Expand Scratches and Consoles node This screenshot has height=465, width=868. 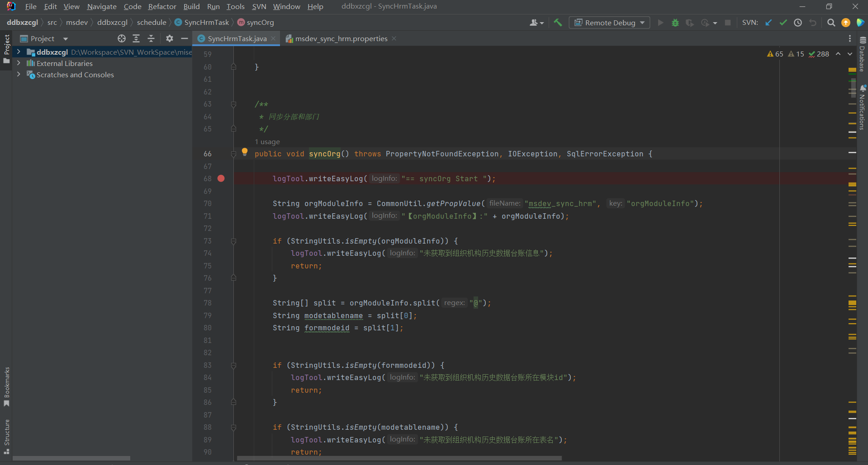coord(19,75)
